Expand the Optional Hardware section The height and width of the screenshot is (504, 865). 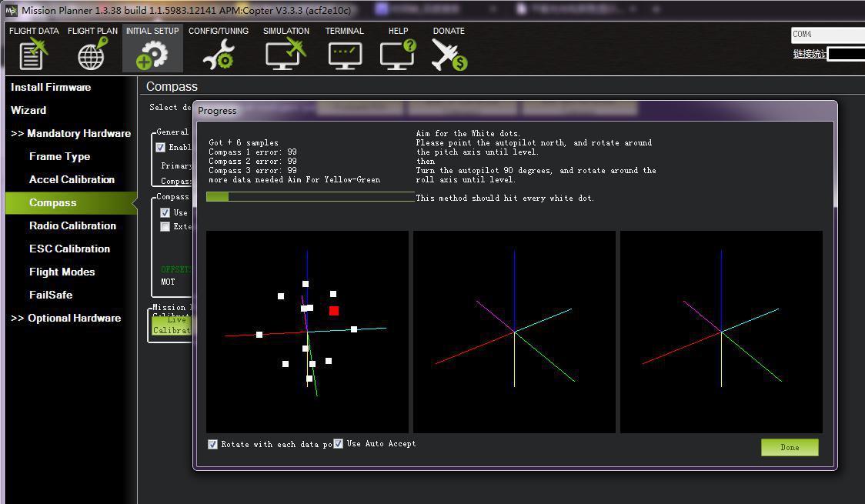coord(65,318)
